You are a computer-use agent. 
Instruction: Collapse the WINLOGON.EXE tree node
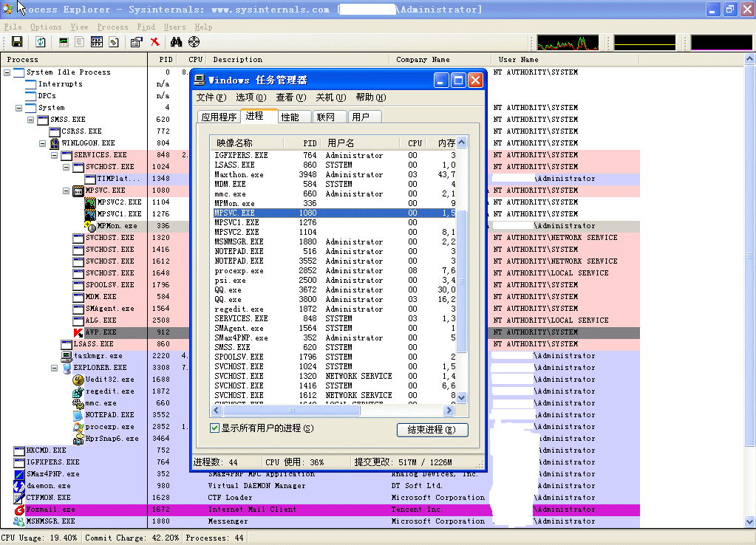pyautogui.click(x=42, y=143)
